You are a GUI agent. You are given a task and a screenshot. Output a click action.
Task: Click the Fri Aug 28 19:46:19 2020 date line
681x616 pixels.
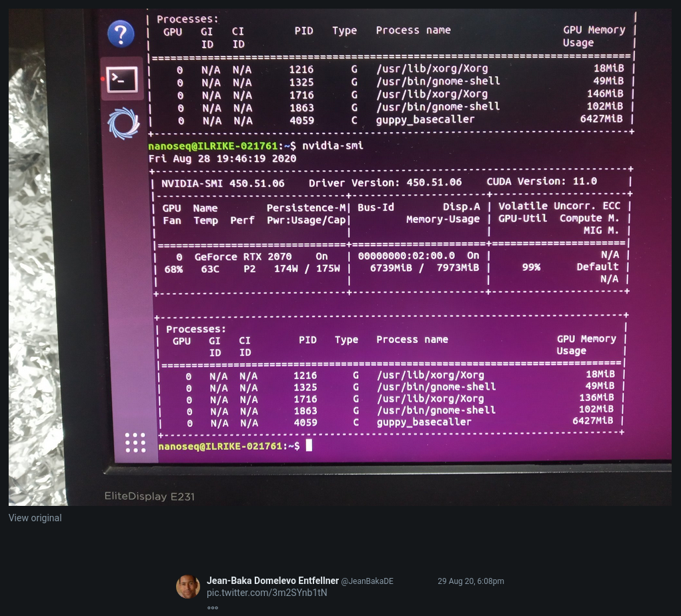click(222, 159)
